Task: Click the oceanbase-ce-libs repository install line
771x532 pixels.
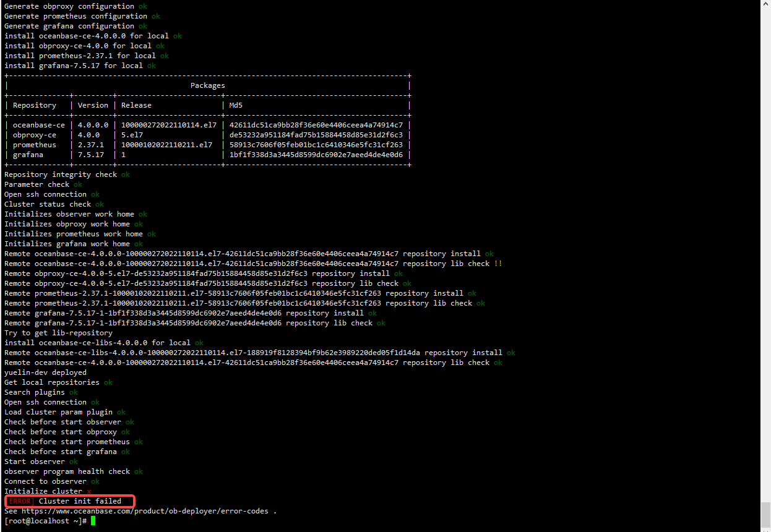Action: click(x=260, y=353)
